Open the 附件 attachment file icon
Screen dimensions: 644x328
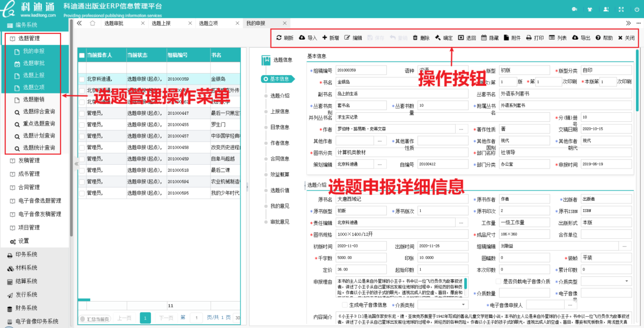pyautogui.click(x=506, y=38)
